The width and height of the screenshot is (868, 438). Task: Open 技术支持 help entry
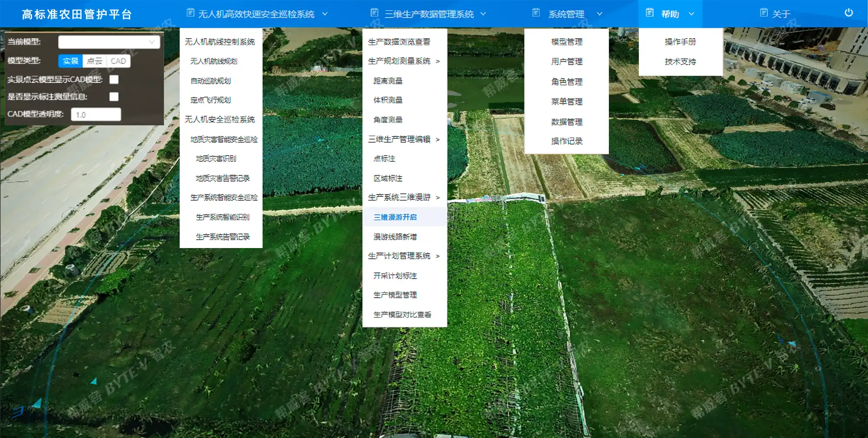point(680,62)
